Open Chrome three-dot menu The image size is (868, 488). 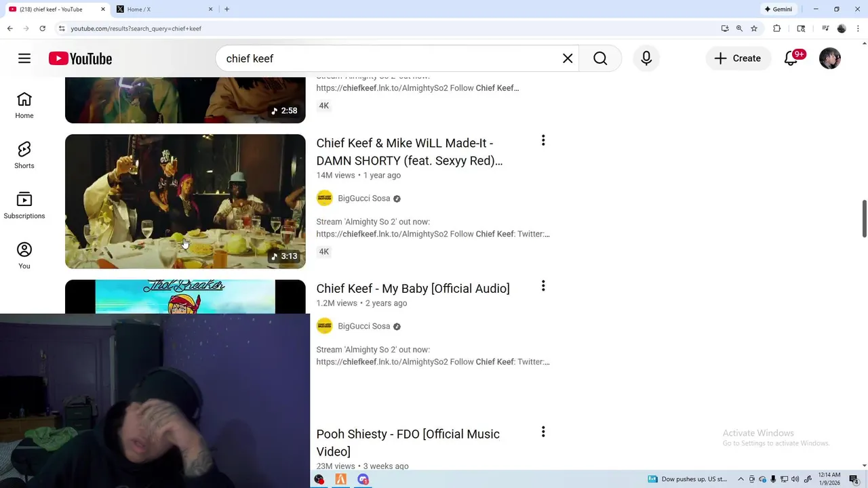(858, 28)
